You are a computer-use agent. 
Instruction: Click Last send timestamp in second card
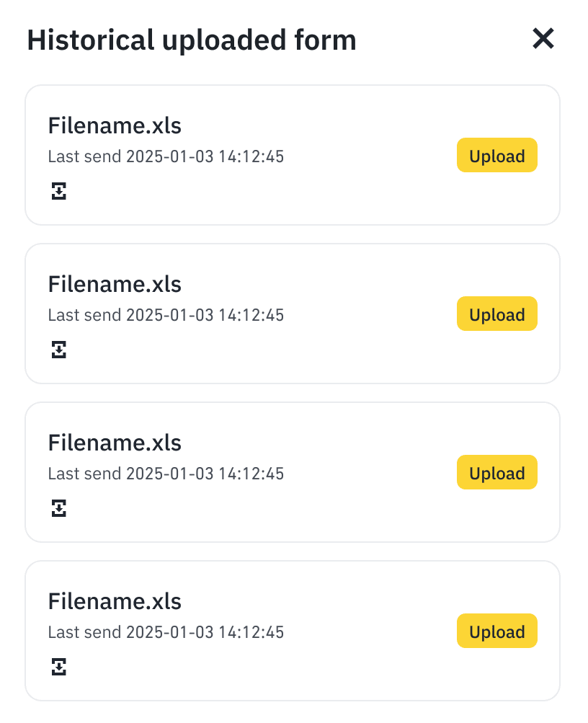[x=166, y=315]
